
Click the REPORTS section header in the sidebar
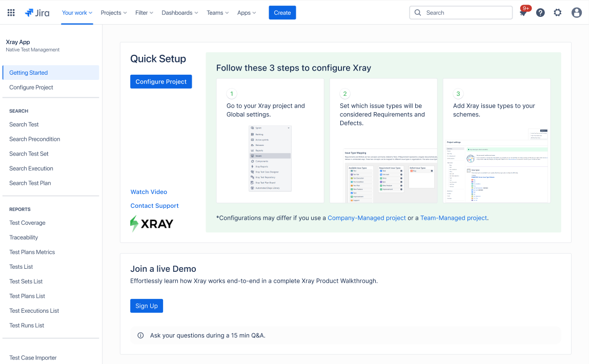coord(20,209)
